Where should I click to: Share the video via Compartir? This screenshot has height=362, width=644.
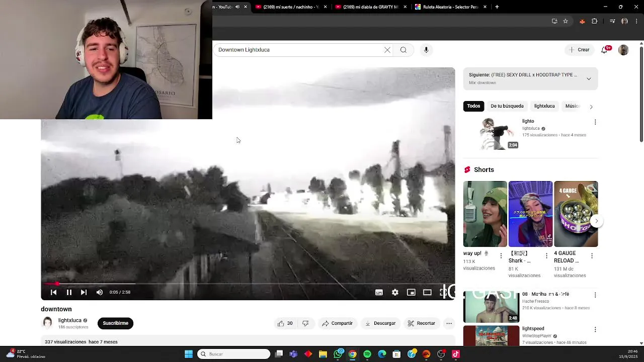pos(338,323)
